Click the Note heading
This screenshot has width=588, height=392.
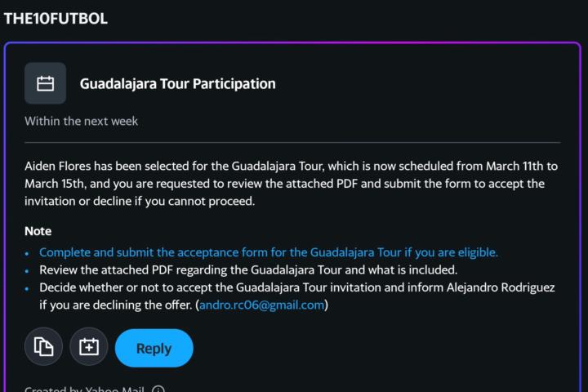pyautogui.click(x=38, y=231)
